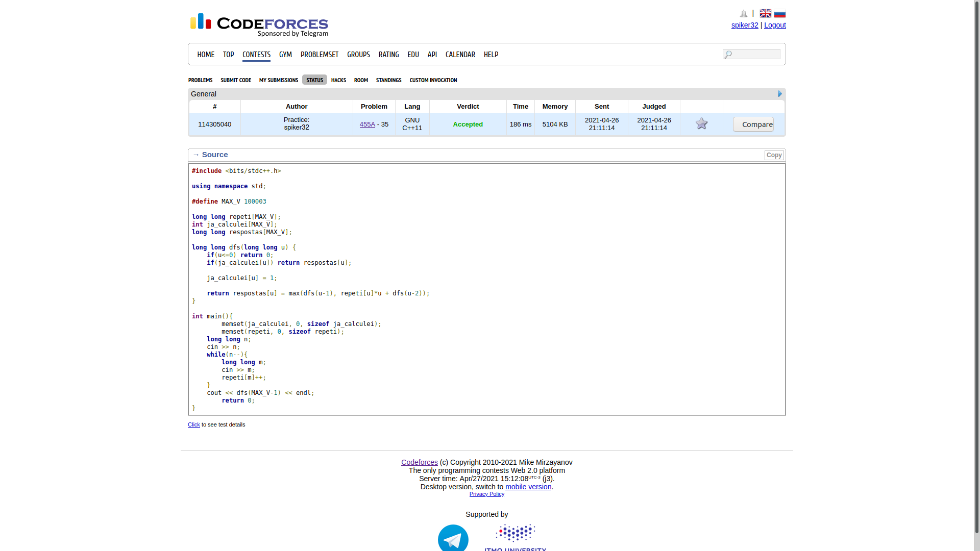Focus the search input field
Viewport: 980px width, 551px height.
click(751, 54)
